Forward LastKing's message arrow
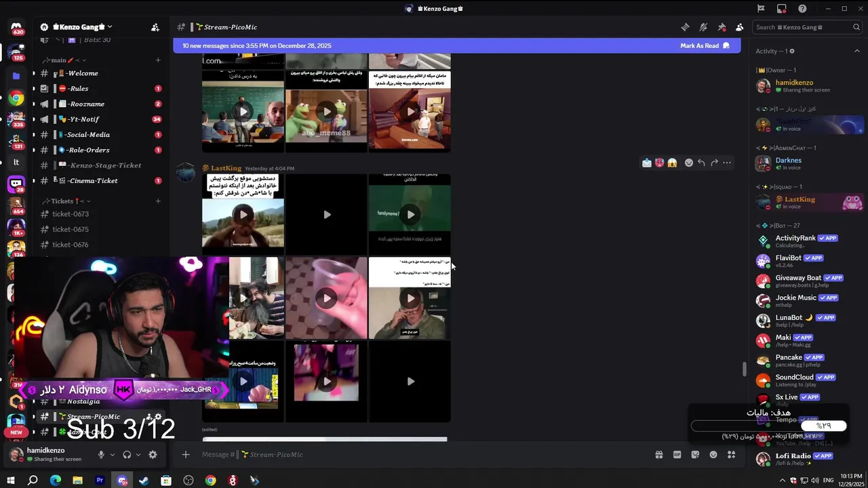Image resolution: width=868 pixels, height=488 pixels. (x=714, y=163)
